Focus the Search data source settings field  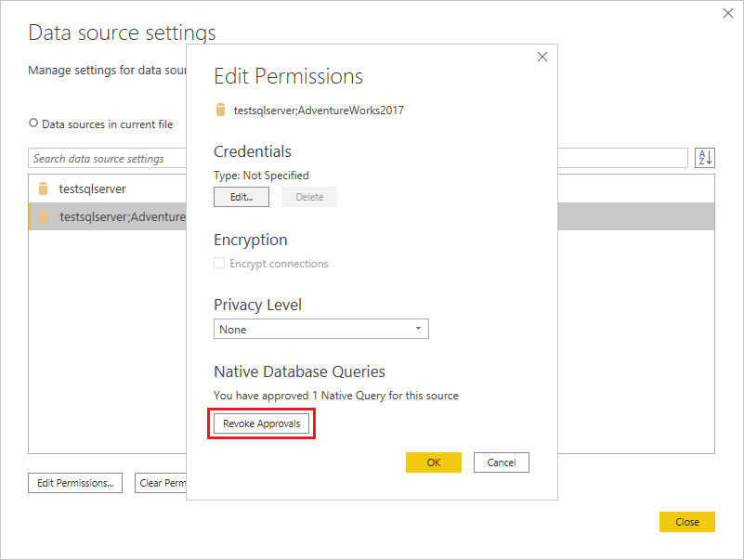107,158
